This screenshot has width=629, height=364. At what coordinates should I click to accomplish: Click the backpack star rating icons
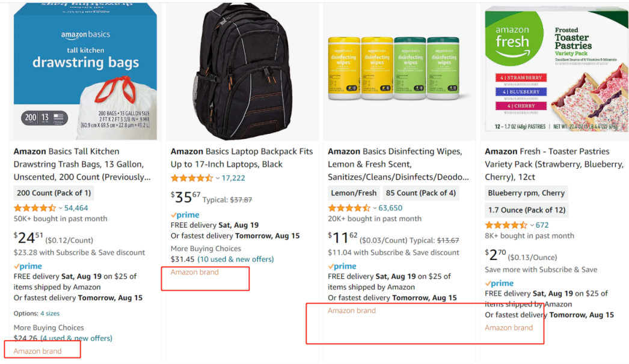(192, 178)
